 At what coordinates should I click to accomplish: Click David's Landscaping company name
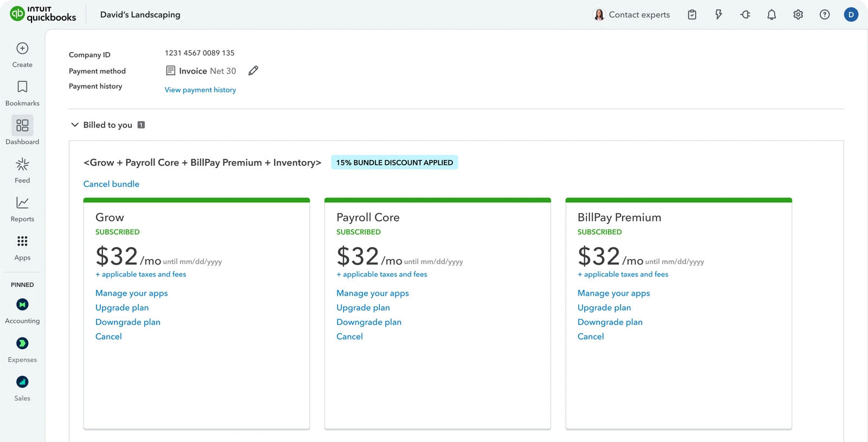[140, 15]
